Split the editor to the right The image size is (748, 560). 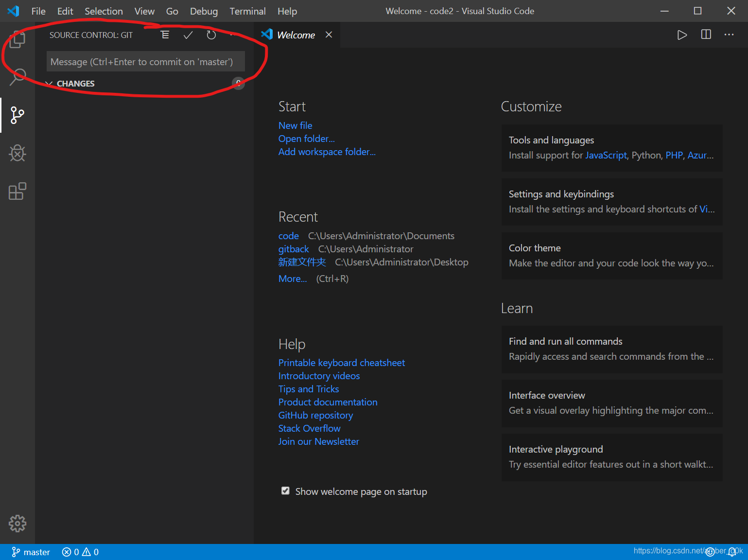pyautogui.click(x=706, y=35)
